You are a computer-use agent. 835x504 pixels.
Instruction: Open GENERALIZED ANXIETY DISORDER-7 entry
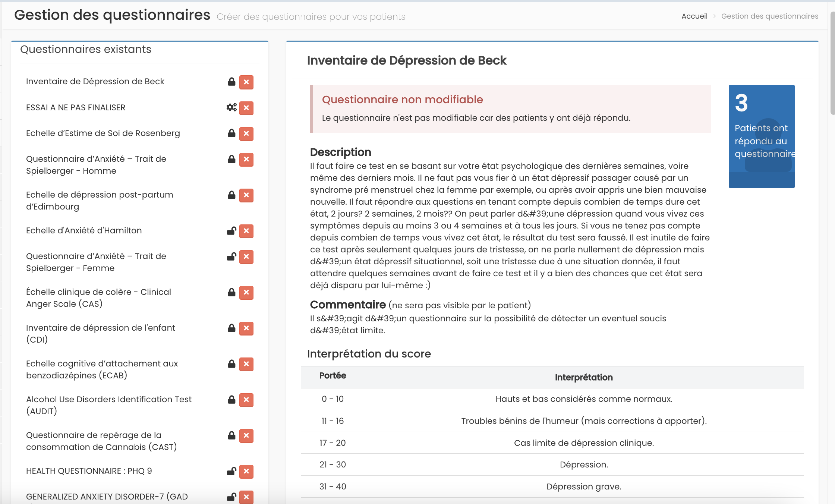click(x=107, y=497)
